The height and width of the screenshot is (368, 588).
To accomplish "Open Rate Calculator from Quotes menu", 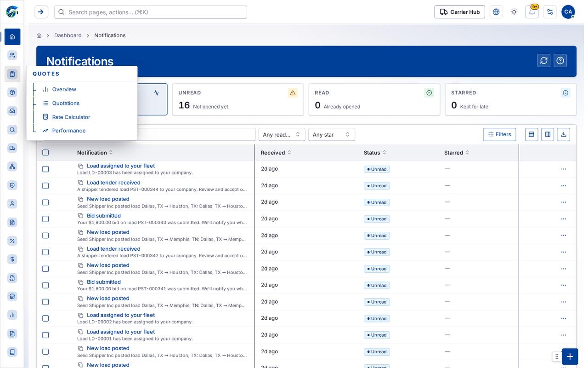I will click(71, 117).
